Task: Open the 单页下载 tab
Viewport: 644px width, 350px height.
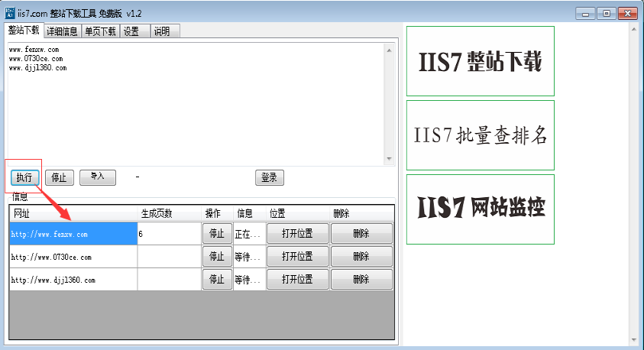Action: coord(101,31)
